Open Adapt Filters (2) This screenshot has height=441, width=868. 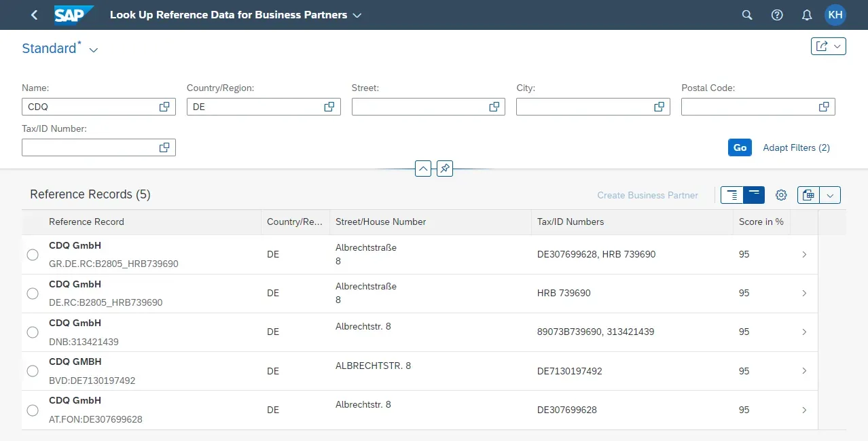(x=796, y=147)
